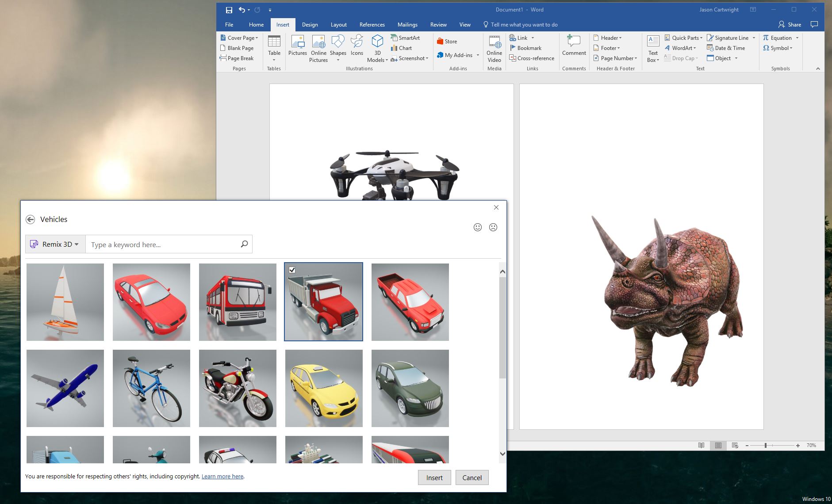The image size is (832, 504).
Task: Uncheck the selected dump truck model
Action: coord(291,269)
